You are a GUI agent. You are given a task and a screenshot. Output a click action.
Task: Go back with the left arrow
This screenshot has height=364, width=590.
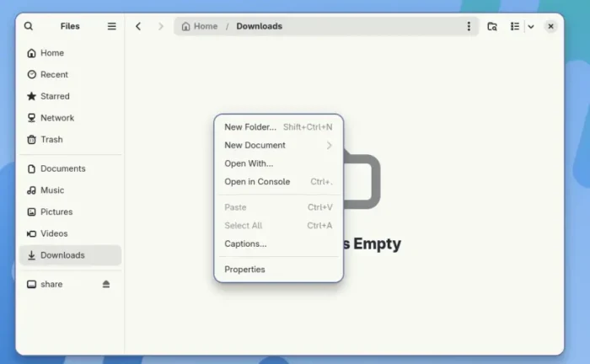(x=138, y=26)
